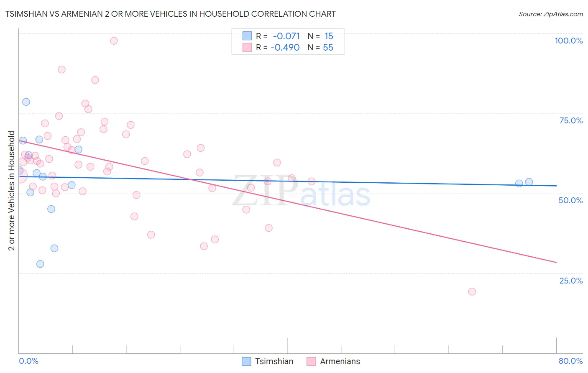The image size is (588, 373).
Task: Open the Source: ZipAtlas.com link
Action: (551, 14)
